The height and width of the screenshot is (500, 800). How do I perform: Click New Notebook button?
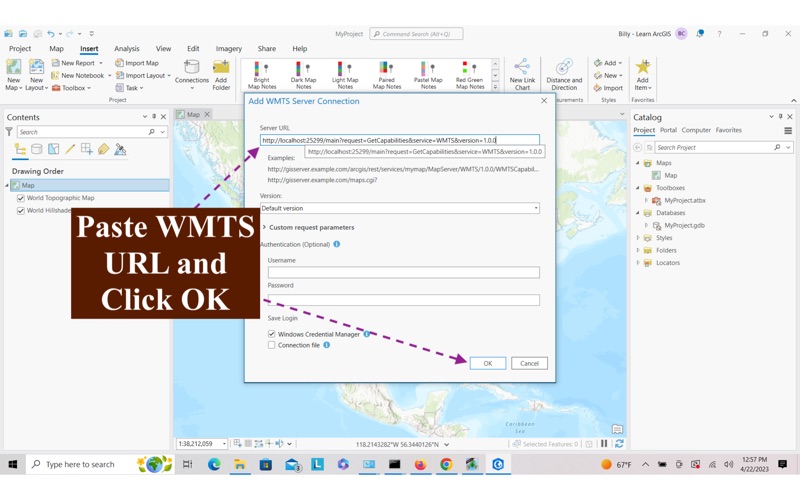pos(78,76)
